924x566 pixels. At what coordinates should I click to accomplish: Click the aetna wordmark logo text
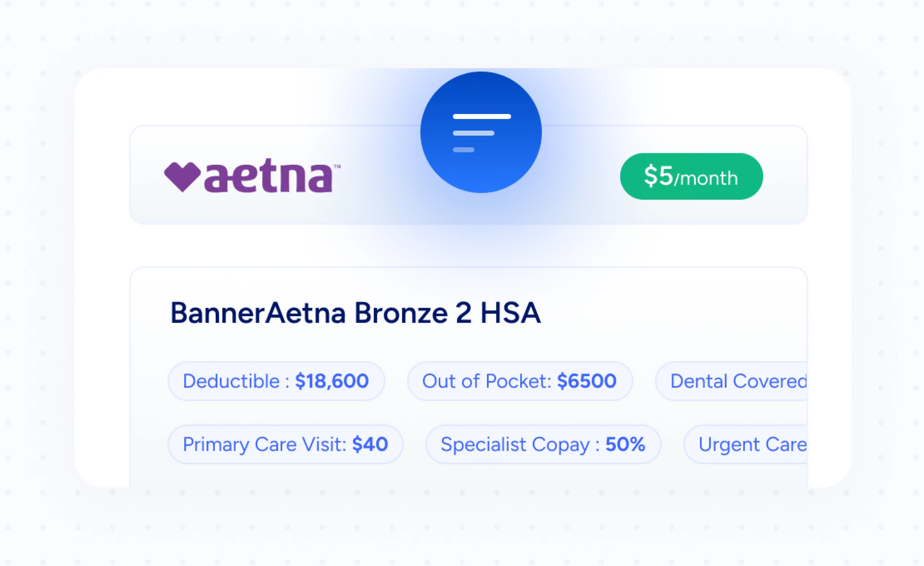pos(268,176)
